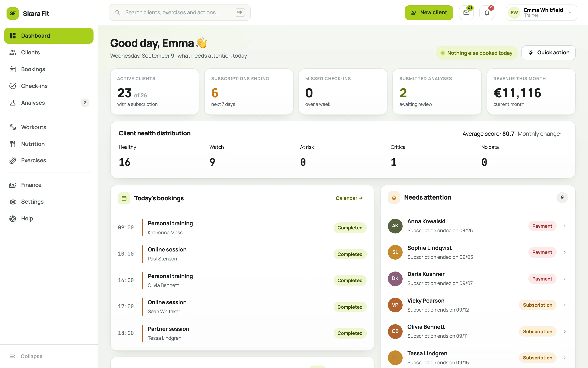Click Vicky Pearson's Subscription tag
Viewport: 588px width, 368px height.
pyautogui.click(x=537, y=305)
